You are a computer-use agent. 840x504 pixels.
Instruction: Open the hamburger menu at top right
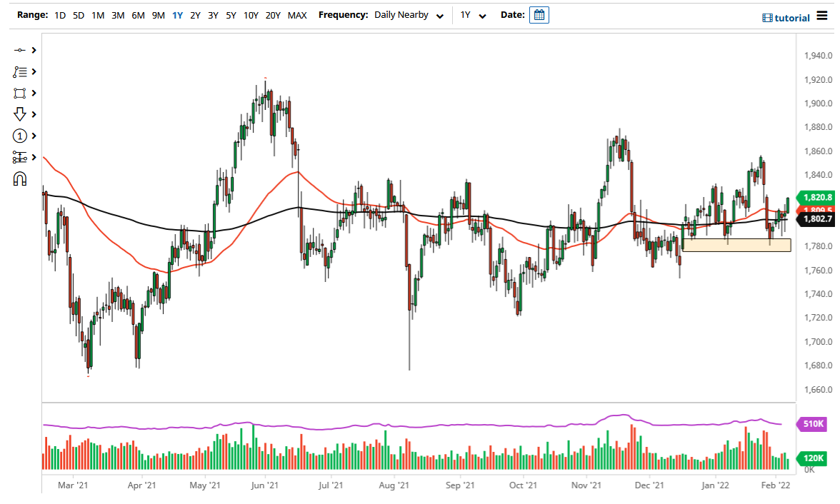coord(822,16)
